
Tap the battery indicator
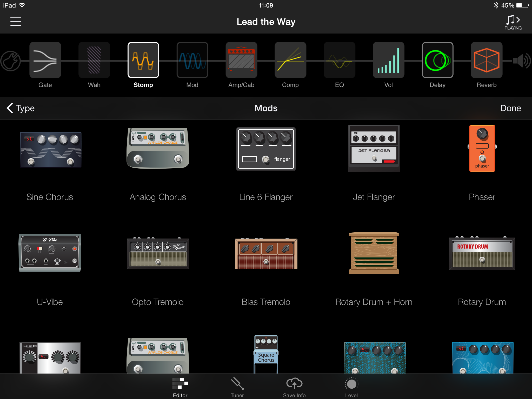point(523,5)
